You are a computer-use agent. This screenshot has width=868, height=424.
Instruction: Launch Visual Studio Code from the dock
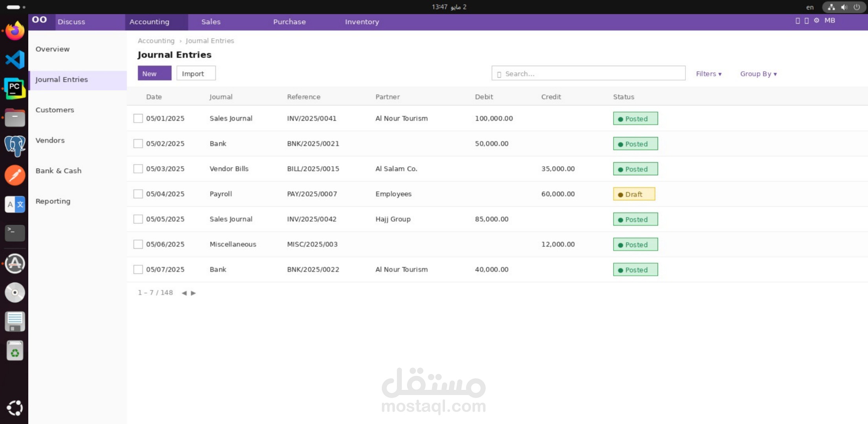(15, 60)
